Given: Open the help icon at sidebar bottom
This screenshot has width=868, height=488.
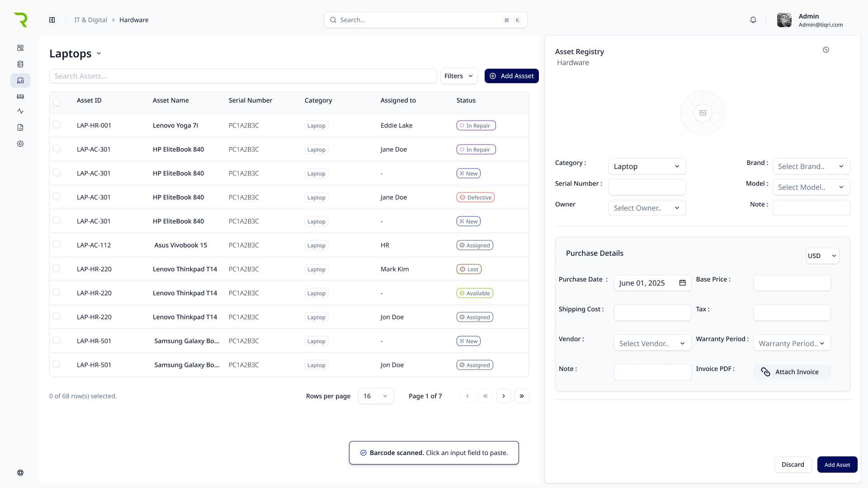Looking at the screenshot, I should (20, 473).
